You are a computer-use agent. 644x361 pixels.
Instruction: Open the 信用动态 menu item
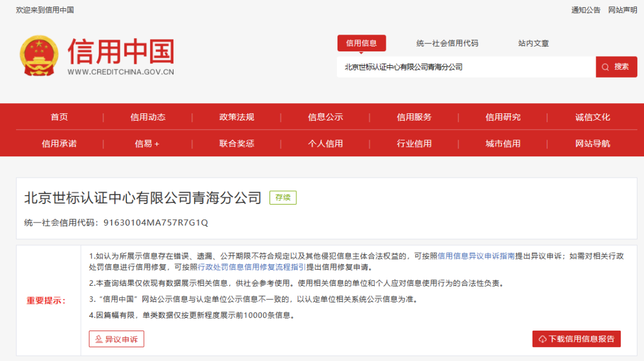click(x=147, y=117)
